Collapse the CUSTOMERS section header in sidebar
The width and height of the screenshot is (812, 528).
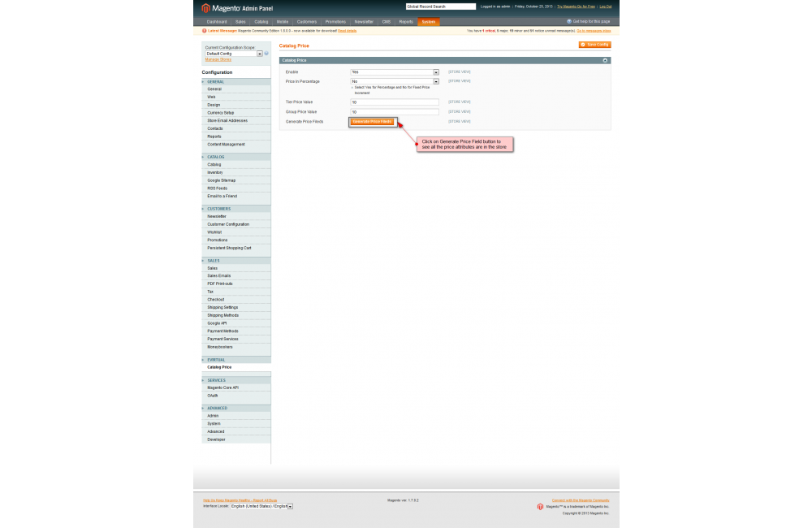tap(236, 209)
